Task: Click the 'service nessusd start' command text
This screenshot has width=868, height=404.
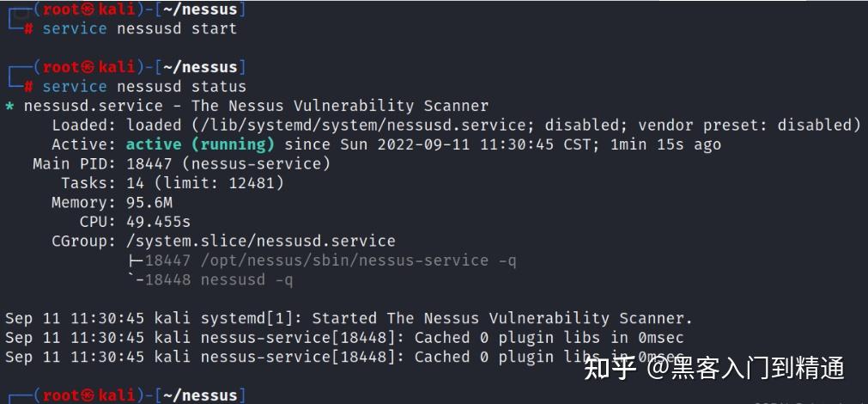Action: point(139,28)
